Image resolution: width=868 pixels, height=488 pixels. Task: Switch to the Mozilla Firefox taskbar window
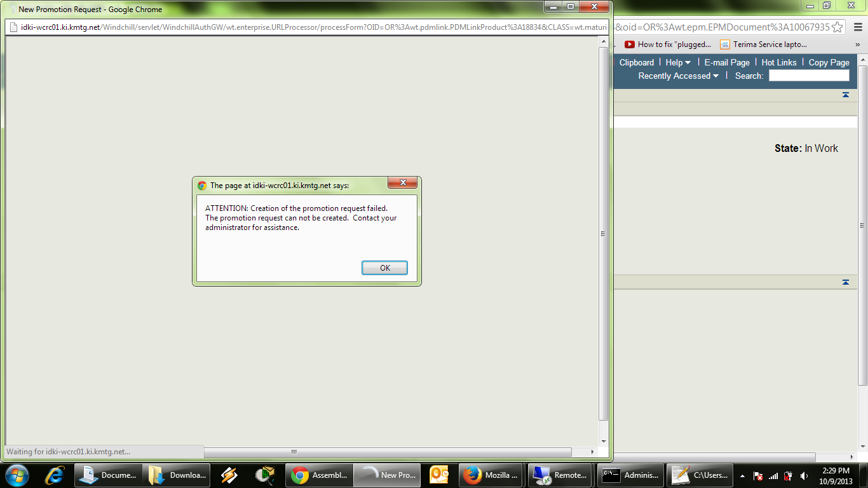[x=491, y=475]
